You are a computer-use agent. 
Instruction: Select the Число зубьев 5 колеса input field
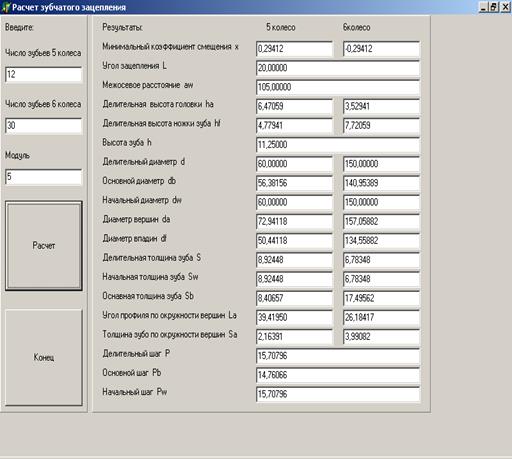[44, 74]
